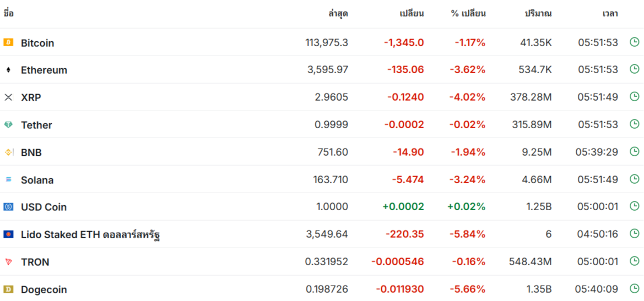Click the Tether coin icon
This screenshot has width=644, height=301.
pyautogui.click(x=8, y=125)
